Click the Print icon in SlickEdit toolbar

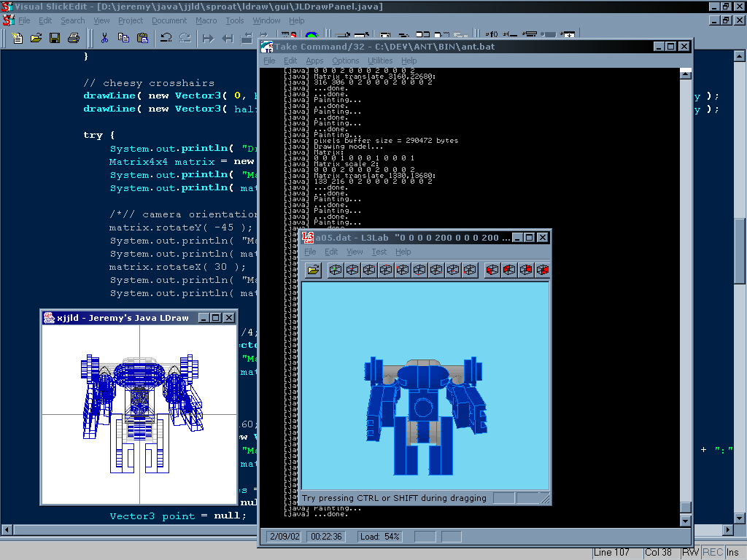click(73, 38)
